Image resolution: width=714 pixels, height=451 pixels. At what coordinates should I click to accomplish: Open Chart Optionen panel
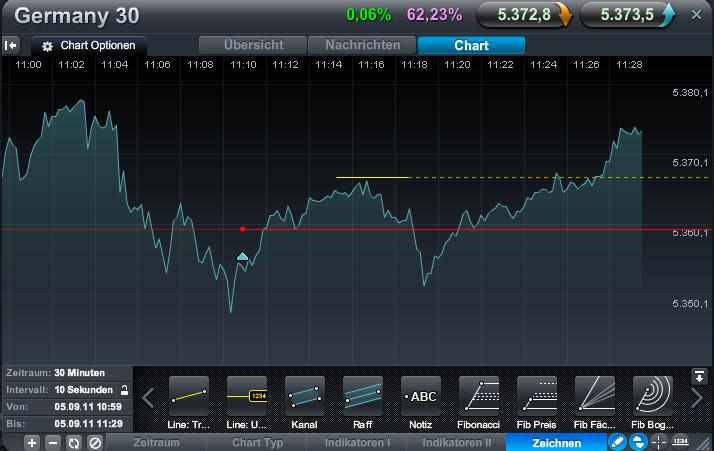click(x=89, y=46)
